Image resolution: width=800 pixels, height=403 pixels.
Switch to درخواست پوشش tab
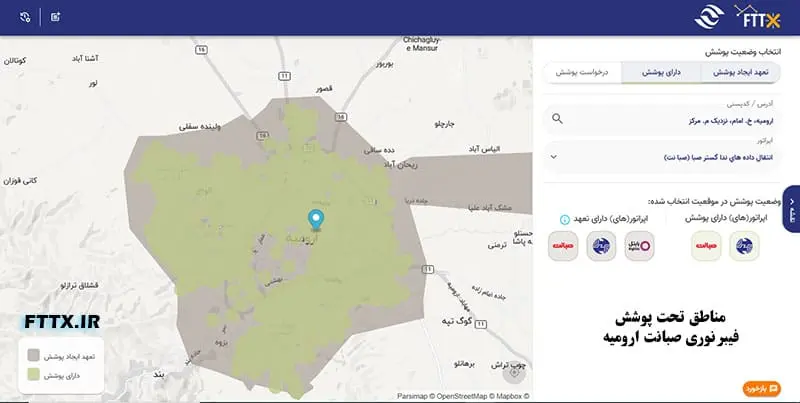click(x=582, y=72)
